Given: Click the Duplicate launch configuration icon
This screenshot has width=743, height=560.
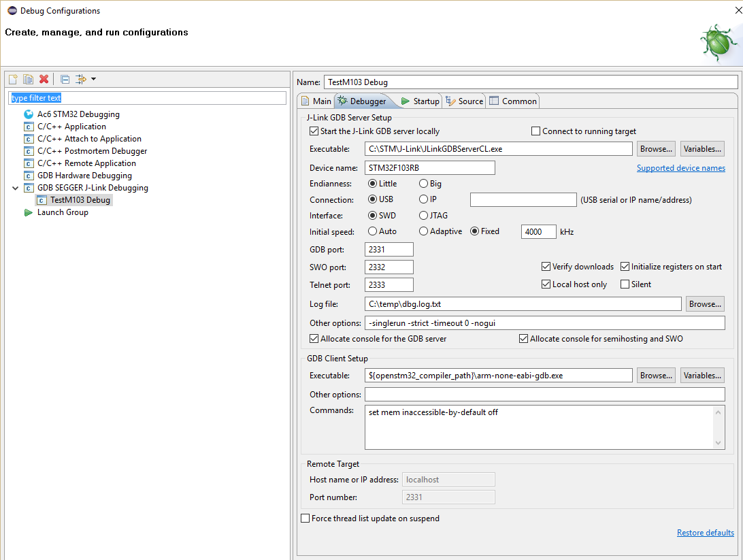Looking at the screenshot, I should 29,79.
